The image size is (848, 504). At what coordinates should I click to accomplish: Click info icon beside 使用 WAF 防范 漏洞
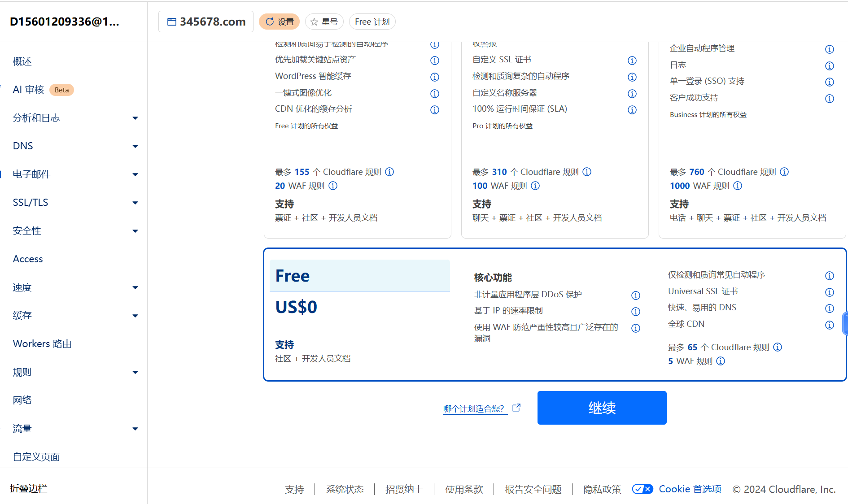click(635, 328)
